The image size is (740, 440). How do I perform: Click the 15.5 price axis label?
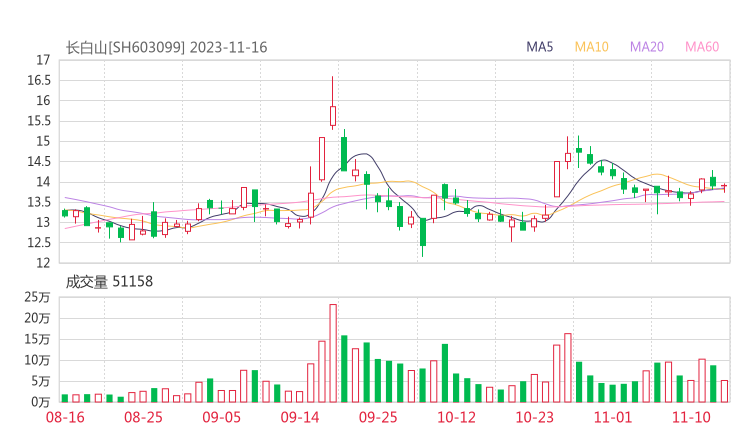click(38, 121)
